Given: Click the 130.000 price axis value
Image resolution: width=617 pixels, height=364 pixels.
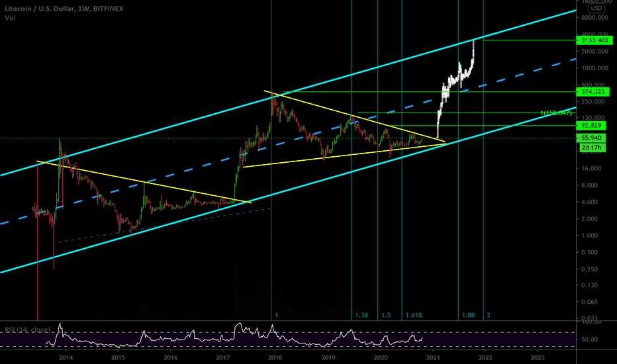Looking at the screenshot, I should (x=593, y=117).
